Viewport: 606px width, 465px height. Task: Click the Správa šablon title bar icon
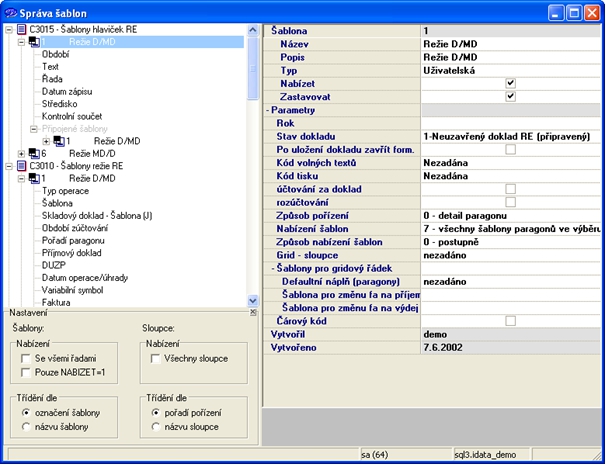[11, 12]
